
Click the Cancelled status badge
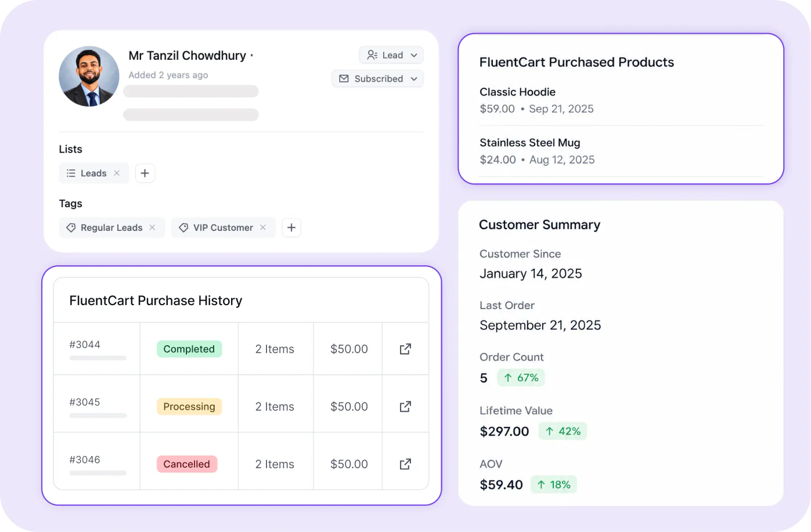[187, 464]
